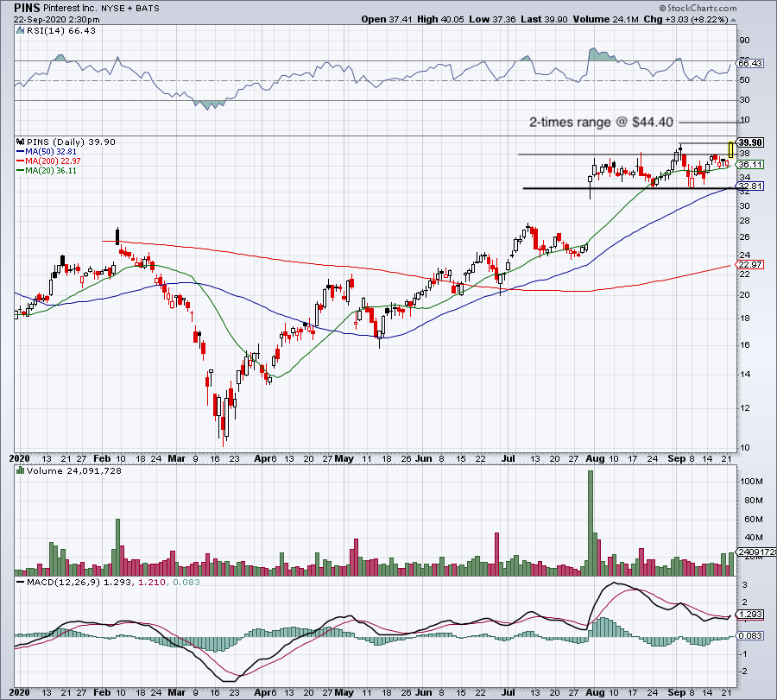Click the Aug label under MACD panel
The width and height of the screenshot is (777, 700).
(594, 692)
